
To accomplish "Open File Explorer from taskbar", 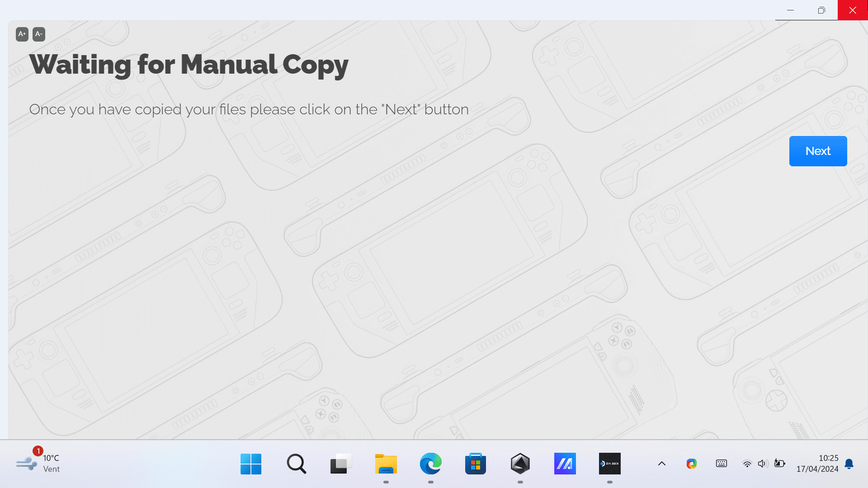I will (386, 464).
